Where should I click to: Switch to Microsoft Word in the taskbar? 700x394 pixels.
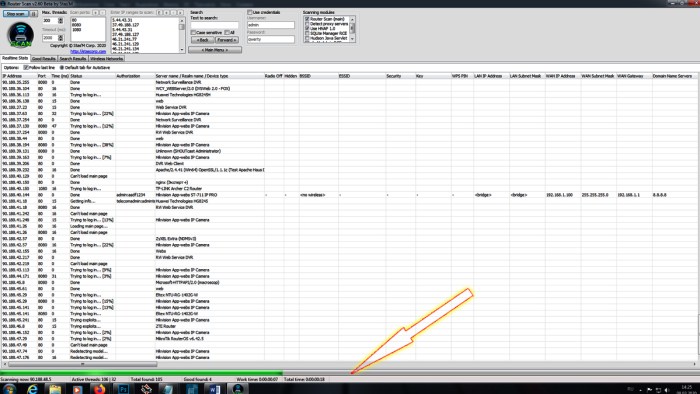coord(214,389)
